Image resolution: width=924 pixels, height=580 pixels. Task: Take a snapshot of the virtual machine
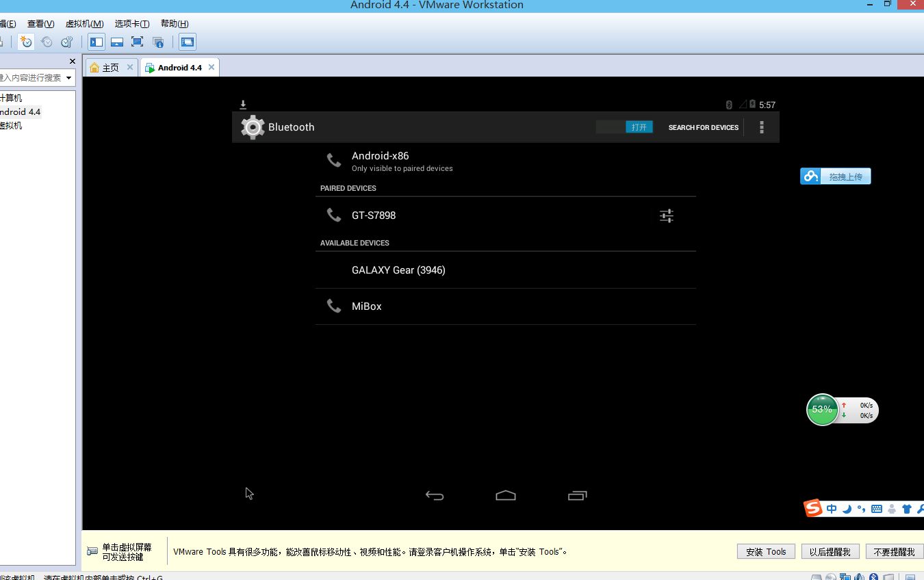26,42
